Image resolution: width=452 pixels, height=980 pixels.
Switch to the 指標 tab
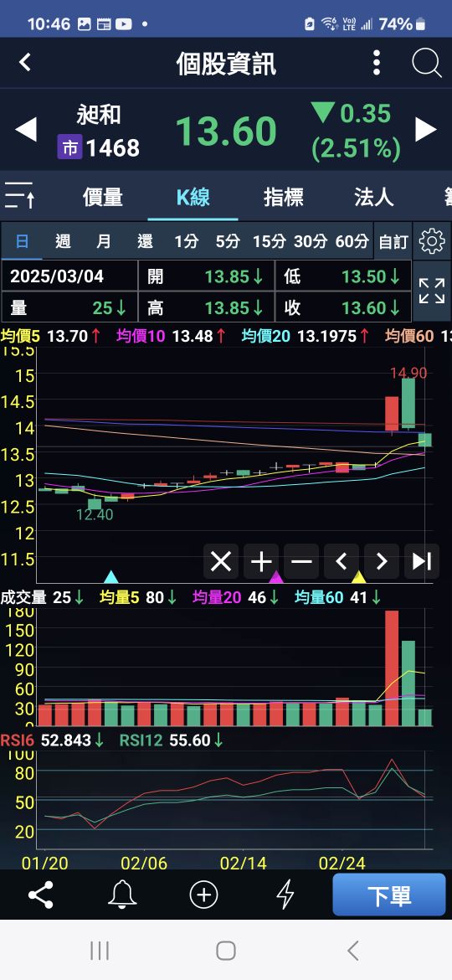click(284, 197)
